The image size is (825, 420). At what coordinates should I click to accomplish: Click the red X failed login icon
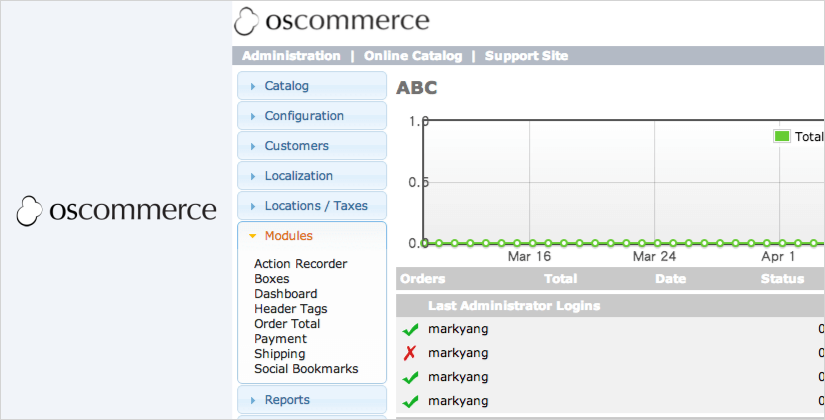pyautogui.click(x=410, y=353)
